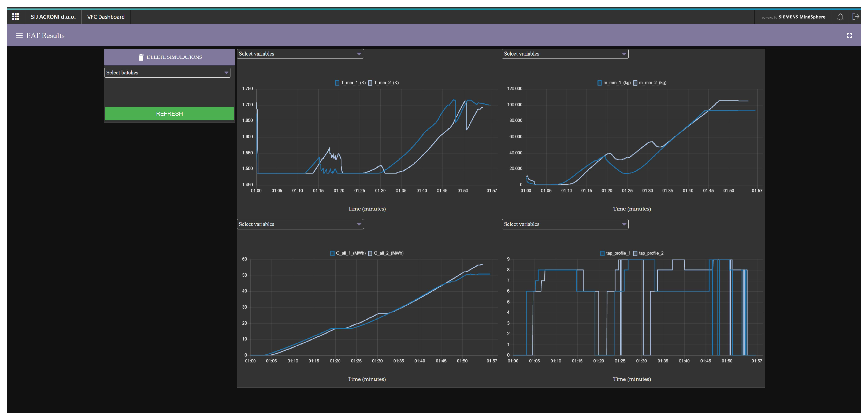Viewport: 868px width, 420px height.
Task: Toggle fullscreen using the expand icon
Action: click(x=849, y=35)
